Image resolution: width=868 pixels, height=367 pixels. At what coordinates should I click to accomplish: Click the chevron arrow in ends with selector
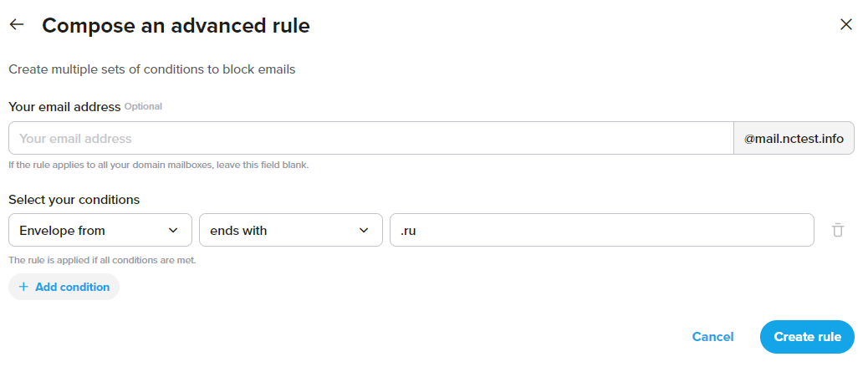[364, 230]
